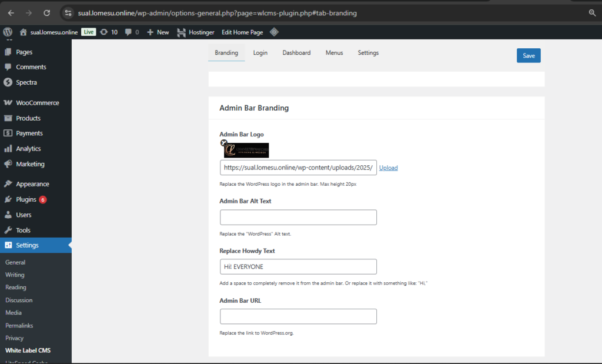Open the Plugins menu with 6 updates
The image size is (602, 364).
click(x=26, y=199)
